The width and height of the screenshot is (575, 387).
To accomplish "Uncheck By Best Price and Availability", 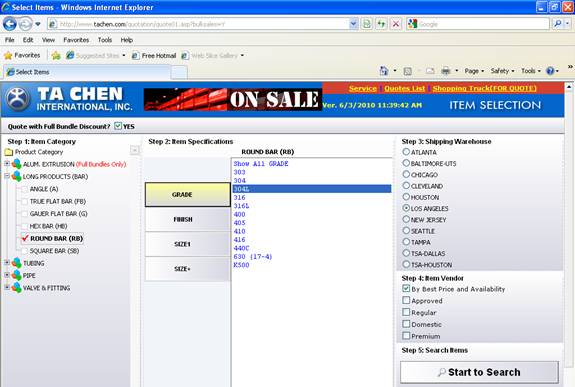I will pyautogui.click(x=406, y=288).
